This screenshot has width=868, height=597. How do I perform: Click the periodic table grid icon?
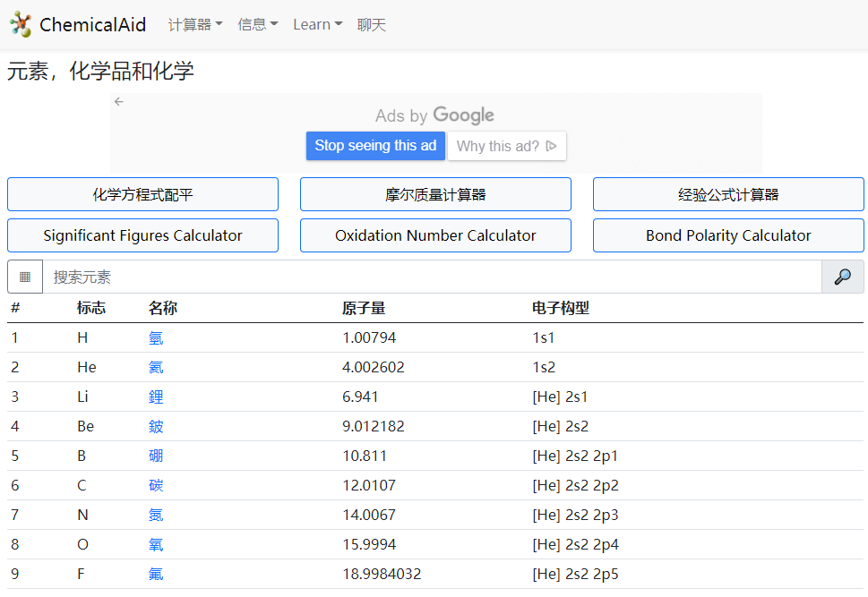pyautogui.click(x=25, y=277)
